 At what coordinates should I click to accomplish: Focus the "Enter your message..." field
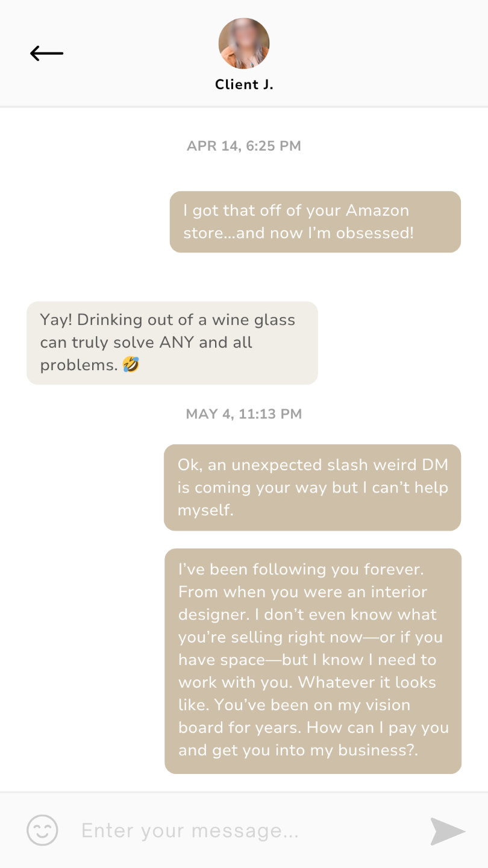241,831
